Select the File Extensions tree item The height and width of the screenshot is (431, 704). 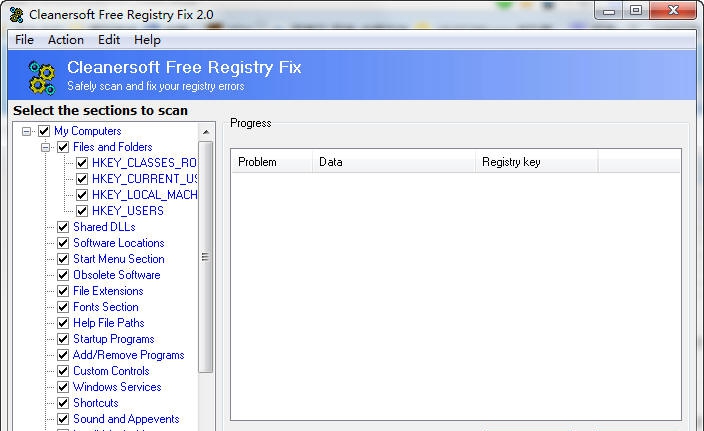coord(108,291)
